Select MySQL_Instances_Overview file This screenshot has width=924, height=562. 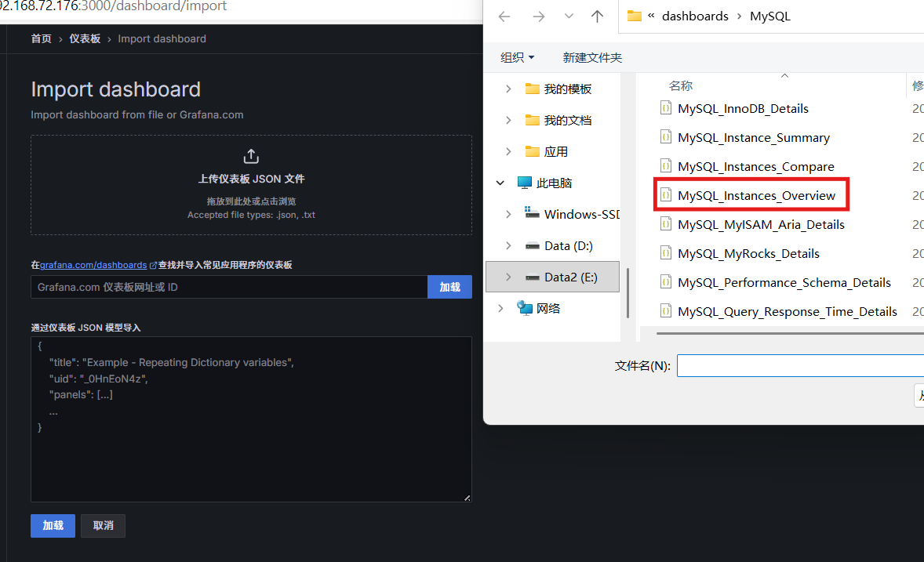[756, 195]
